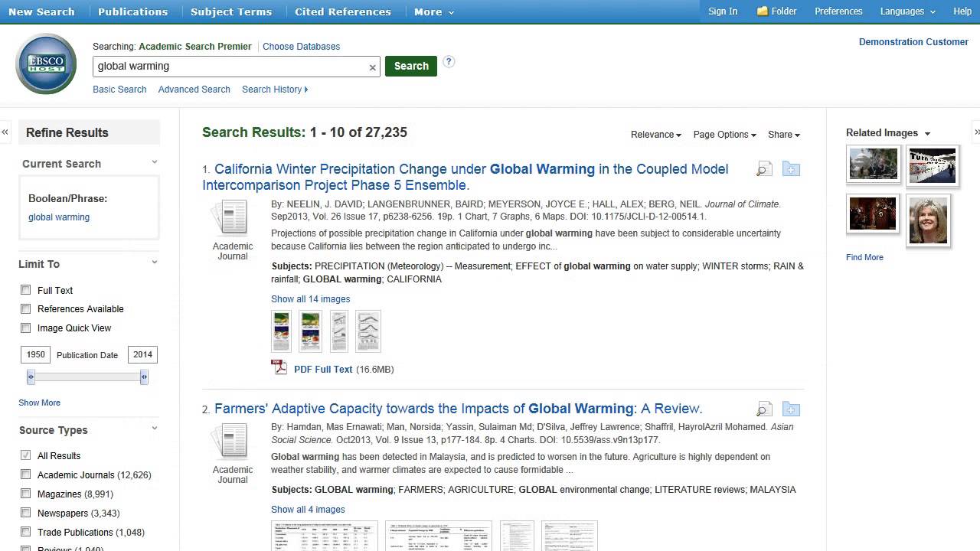Open the Choose Databases link
Screen dimensions: 980x551
coord(301,47)
